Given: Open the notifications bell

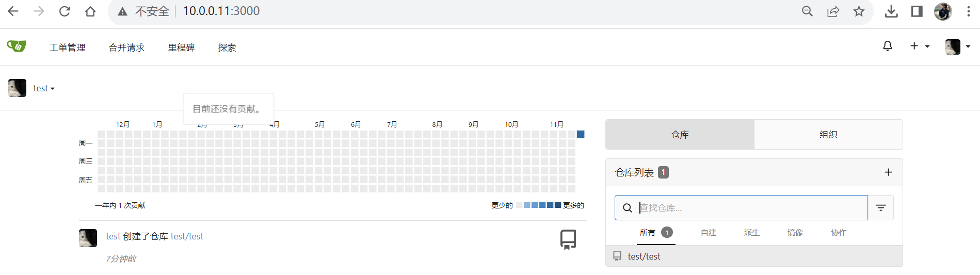Looking at the screenshot, I should pos(888,46).
